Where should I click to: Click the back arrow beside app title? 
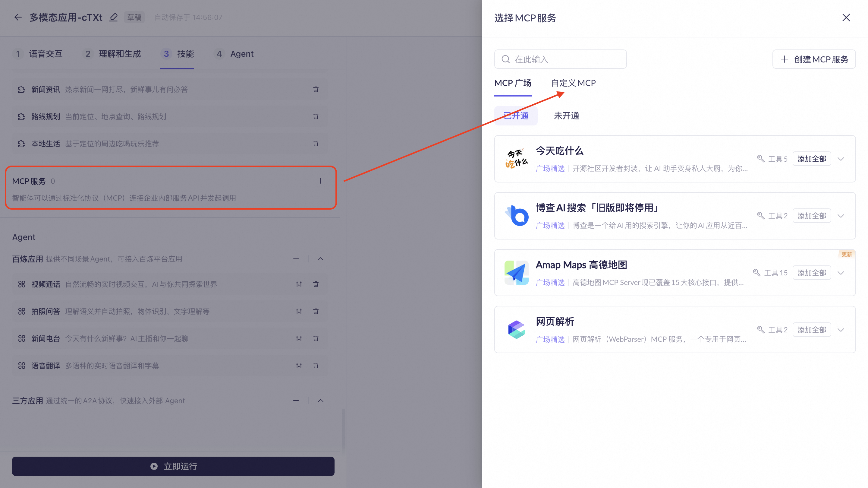[x=18, y=17]
